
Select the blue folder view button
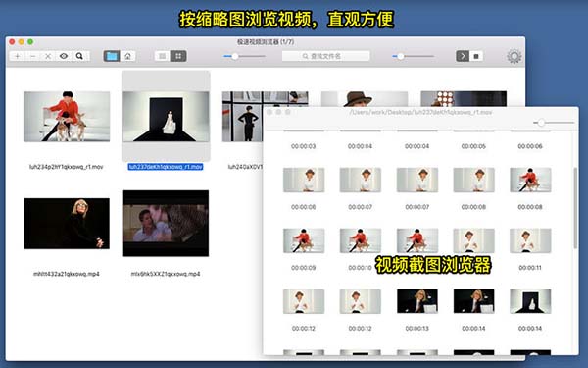tap(112, 56)
